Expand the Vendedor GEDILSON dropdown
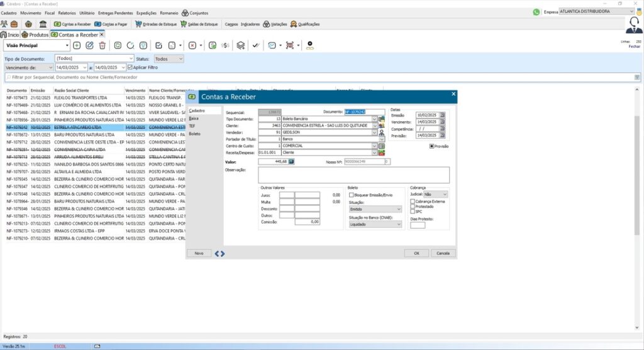This screenshot has width=644, height=350. [x=374, y=132]
